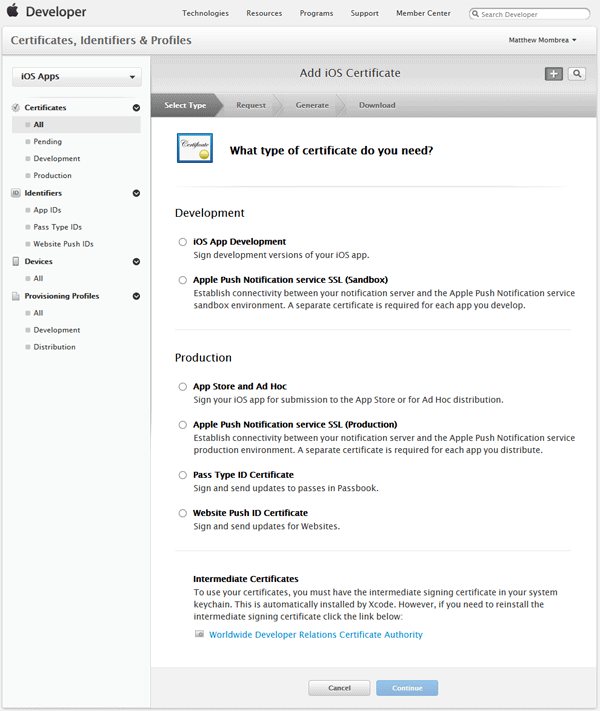Select Website Push ID Certificate radio

(x=182, y=513)
